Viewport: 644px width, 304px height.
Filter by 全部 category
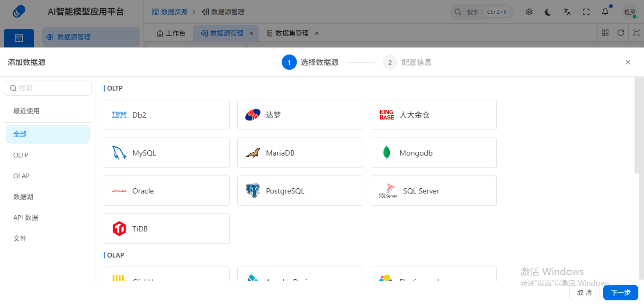pos(48,134)
